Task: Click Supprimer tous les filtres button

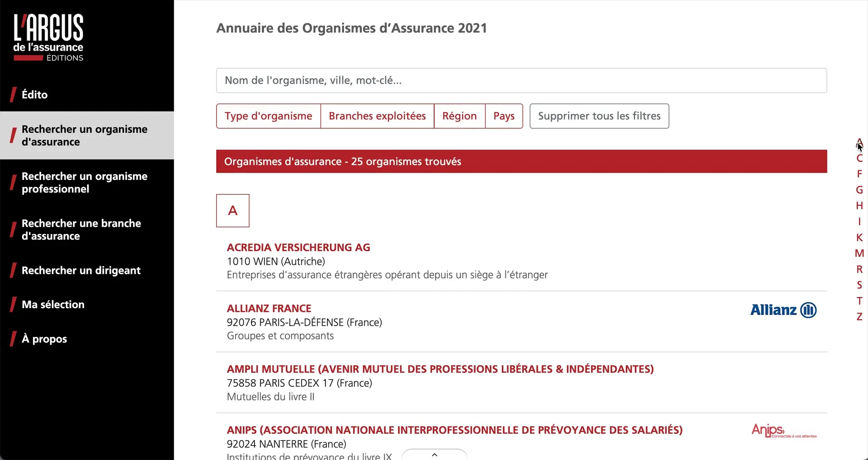Action: pyautogui.click(x=599, y=116)
